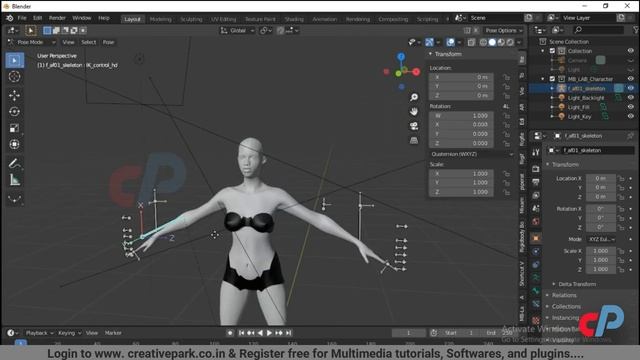Click the viewport navigation gizmo X axis
The image size is (640, 360).
pos(416,72)
